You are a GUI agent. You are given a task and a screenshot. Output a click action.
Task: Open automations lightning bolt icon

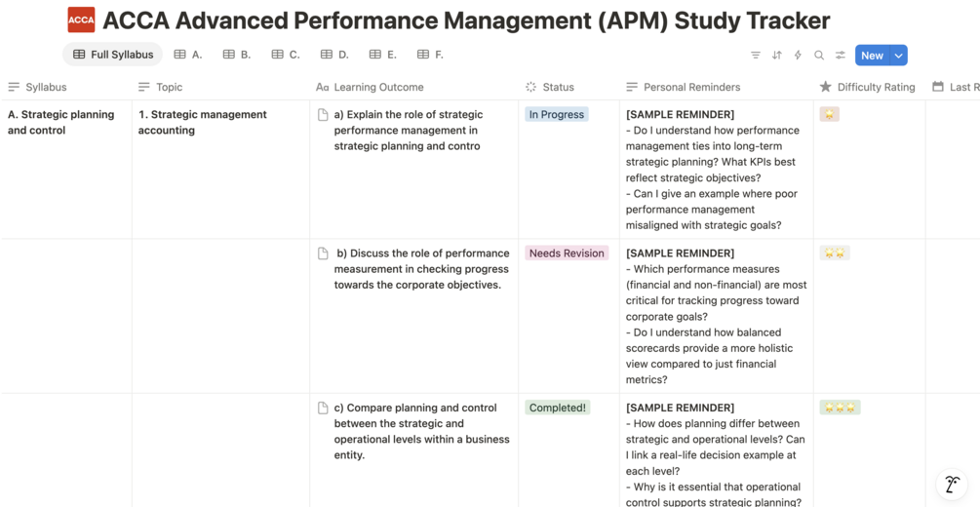[798, 56]
